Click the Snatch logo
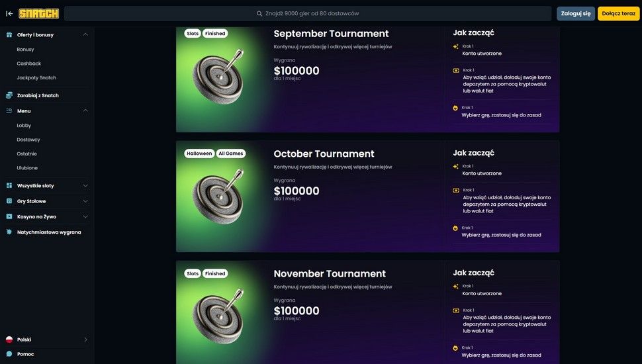 38,13
